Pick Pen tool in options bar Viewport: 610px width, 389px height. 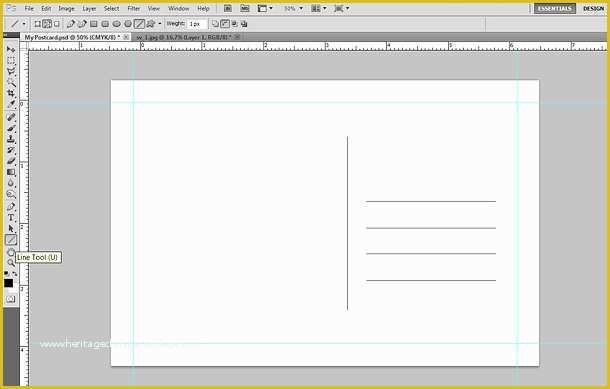point(70,24)
